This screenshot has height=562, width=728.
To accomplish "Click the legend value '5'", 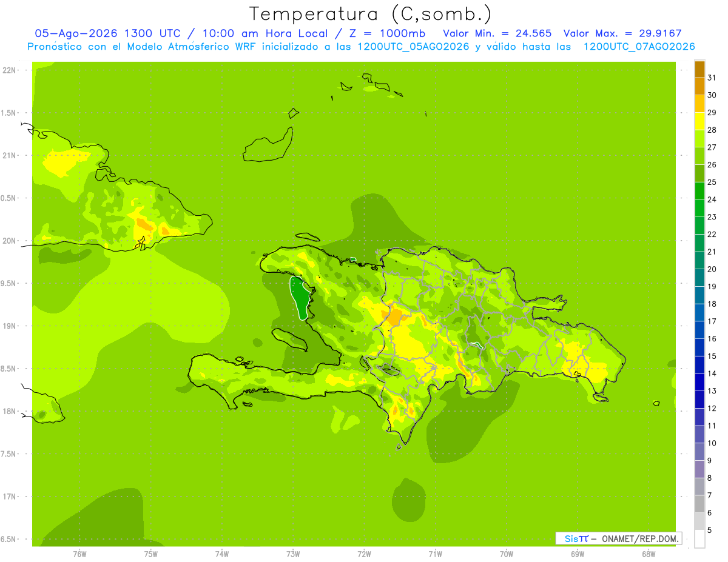I will (709, 530).
